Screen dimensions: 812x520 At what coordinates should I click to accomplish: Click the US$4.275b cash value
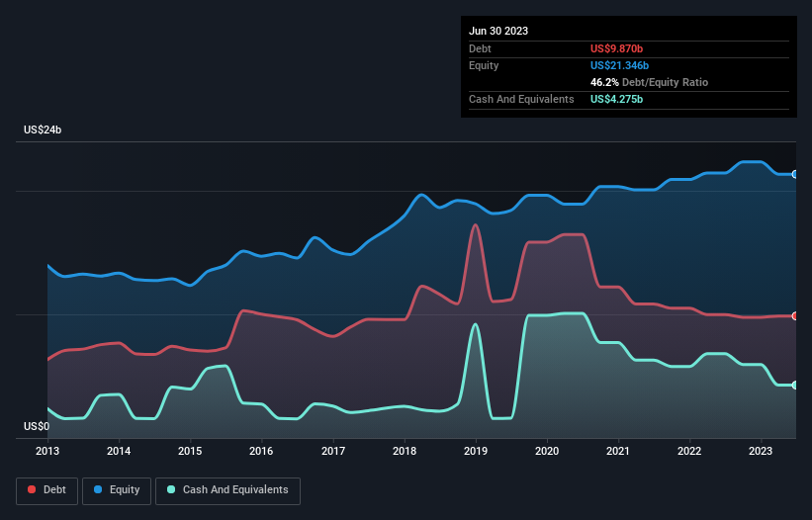616,99
